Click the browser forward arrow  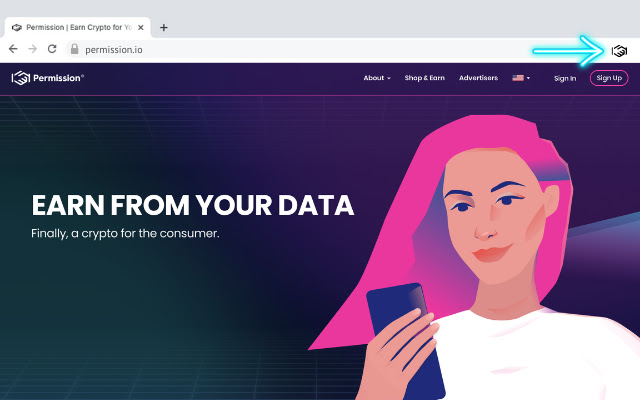tap(33, 49)
